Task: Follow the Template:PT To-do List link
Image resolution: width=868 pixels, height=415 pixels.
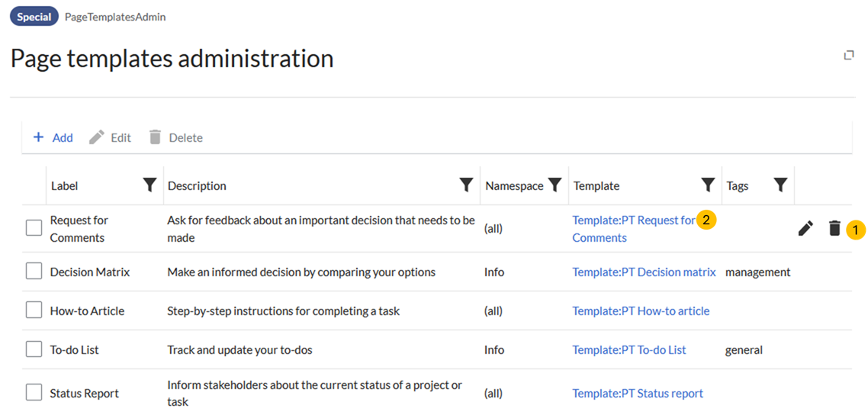Action: pos(629,349)
